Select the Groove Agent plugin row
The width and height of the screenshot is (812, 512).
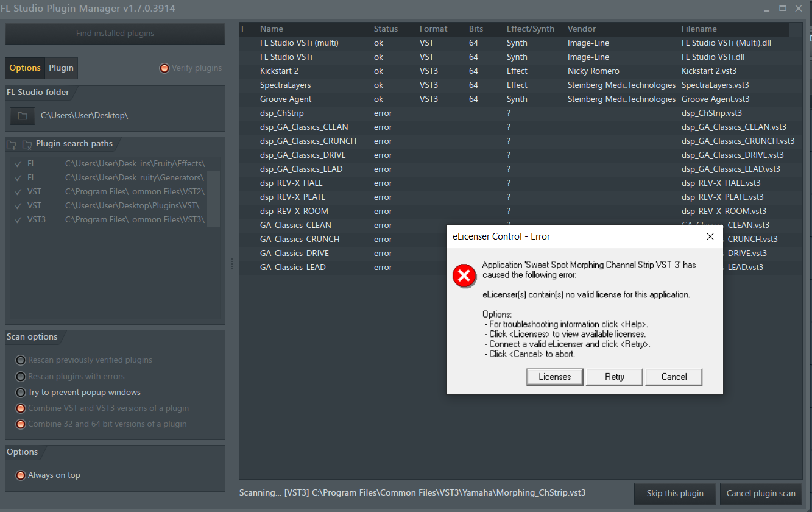tap(521, 99)
